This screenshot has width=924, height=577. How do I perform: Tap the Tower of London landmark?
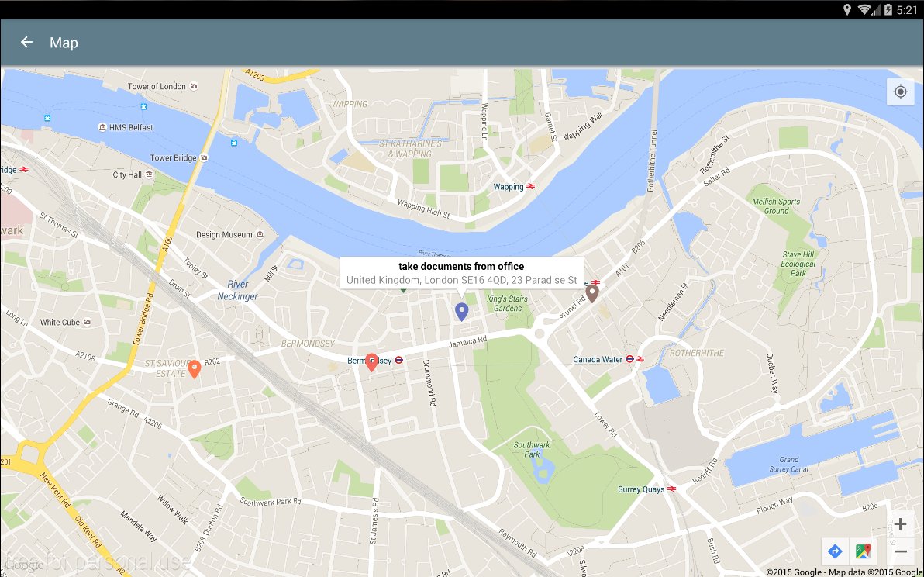tap(157, 86)
